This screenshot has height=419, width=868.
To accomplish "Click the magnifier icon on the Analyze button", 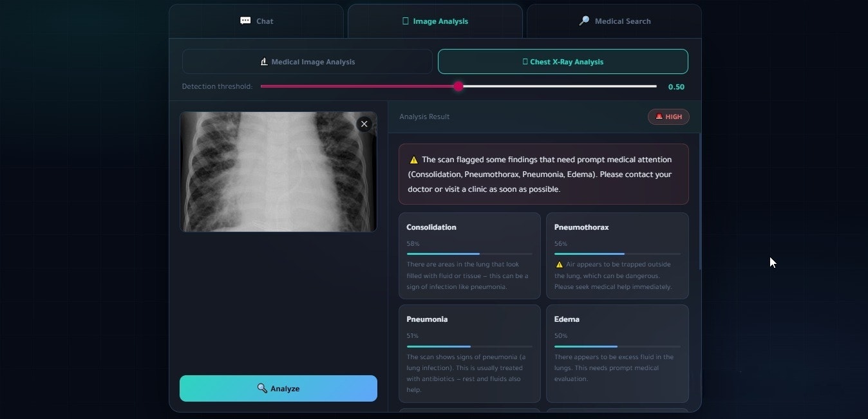I will tap(262, 389).
